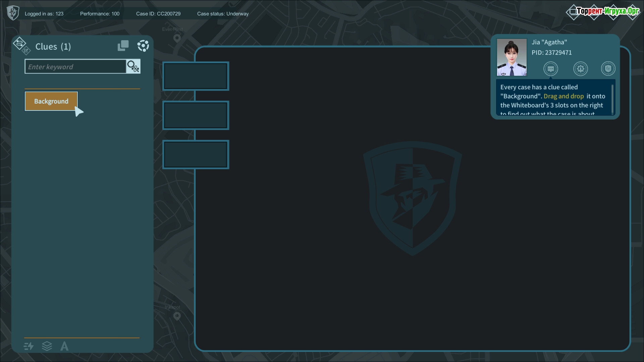
Task: Click Agatha's portrait photo
Action: 512,57
